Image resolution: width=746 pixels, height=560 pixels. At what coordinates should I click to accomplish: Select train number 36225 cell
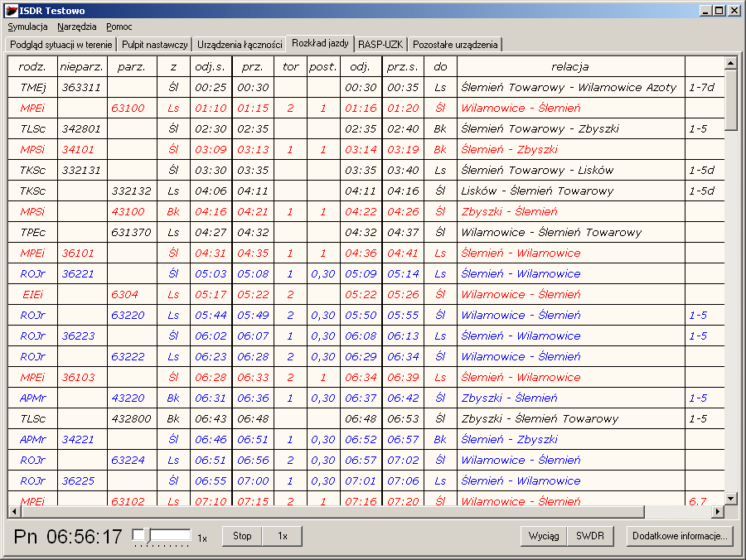coord(82,480)
